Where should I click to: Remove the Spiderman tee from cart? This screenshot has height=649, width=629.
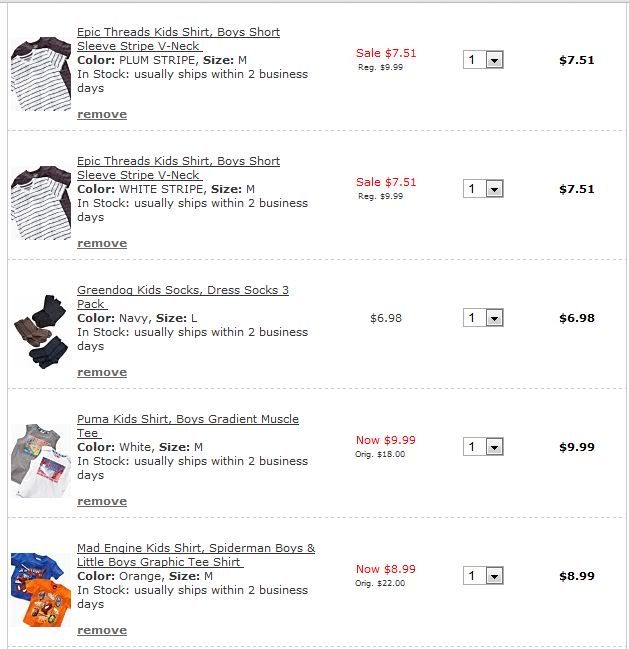(x=102, y=630)
